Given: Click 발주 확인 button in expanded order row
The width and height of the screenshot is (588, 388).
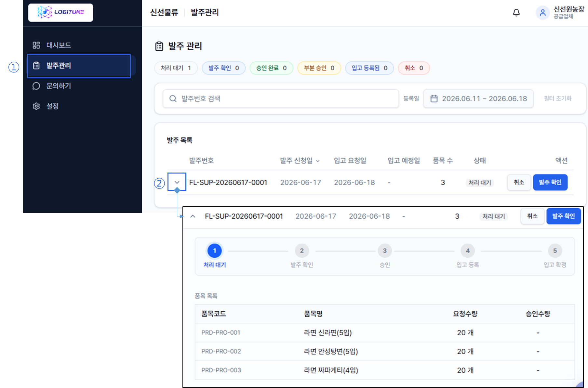Looking at the screenshot, I should pos(564,216).
